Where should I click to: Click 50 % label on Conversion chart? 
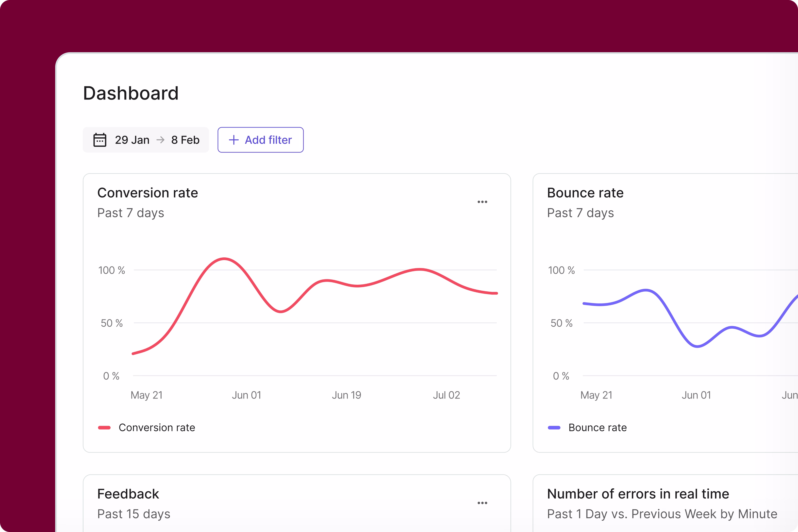click(112, 323)
